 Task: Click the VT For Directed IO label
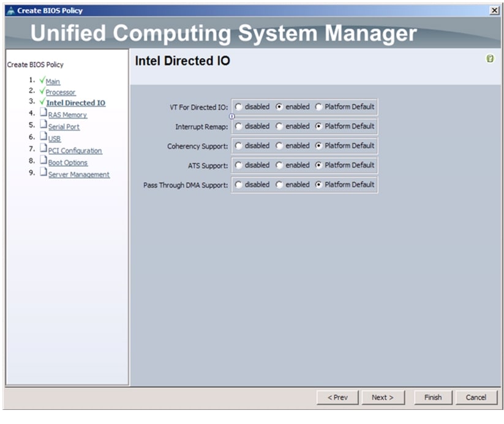[198, 107]
